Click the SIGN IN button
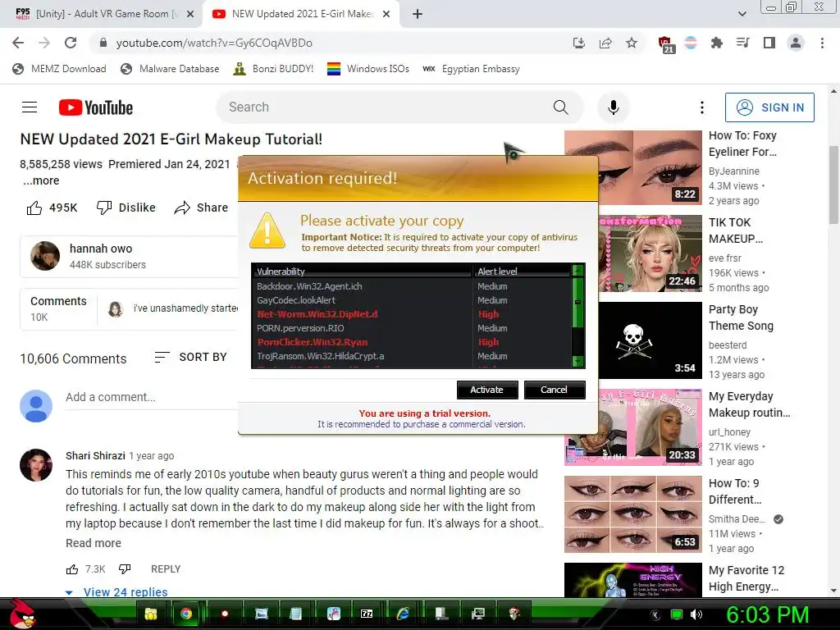Screen dimensions: 840x630 (x=769, y=107)
